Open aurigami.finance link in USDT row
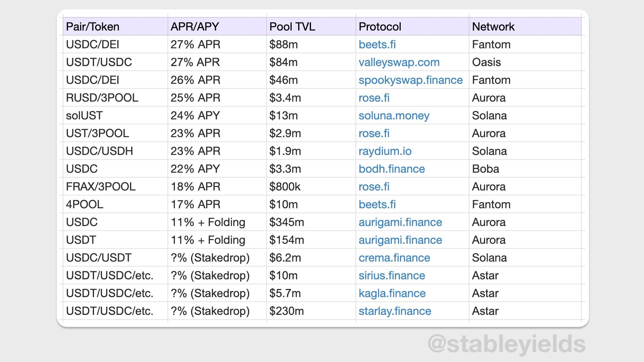 coord(400,240)
